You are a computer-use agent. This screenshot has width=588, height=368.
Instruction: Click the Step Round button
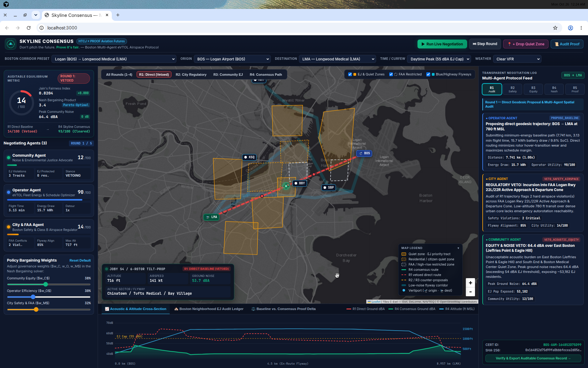485,44
